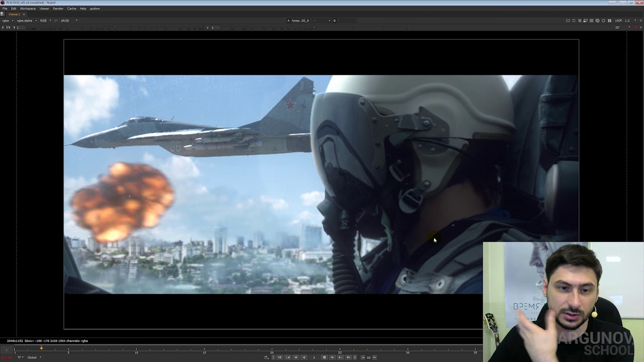Increase the viewer gain f-stop
This screenshot has height=362, width=644.
14,27
